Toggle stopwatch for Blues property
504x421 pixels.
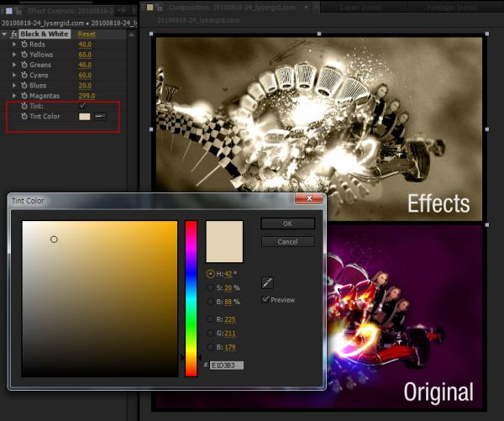click(24, 86)
